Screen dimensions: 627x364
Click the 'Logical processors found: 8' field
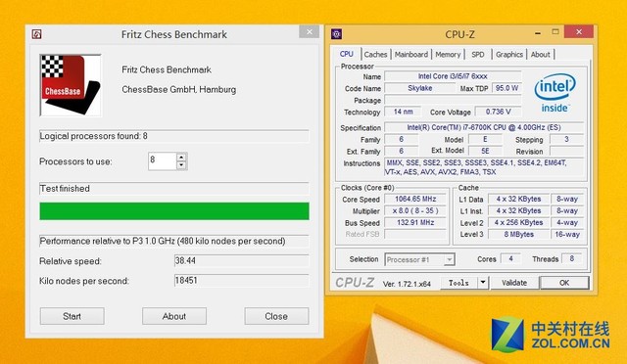pos(174,136)
